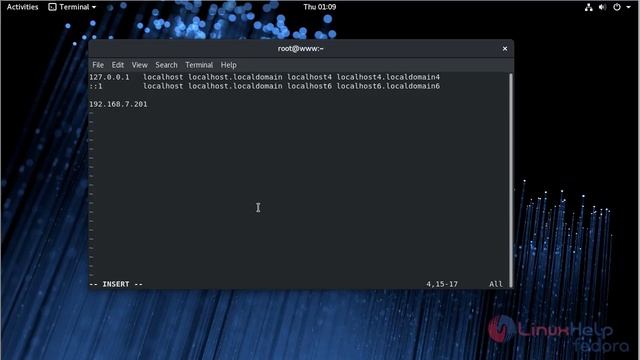This screenshot has width=640, height=360.
Task: Click the 127.0.0.1 address text
Action: [109, 77]
